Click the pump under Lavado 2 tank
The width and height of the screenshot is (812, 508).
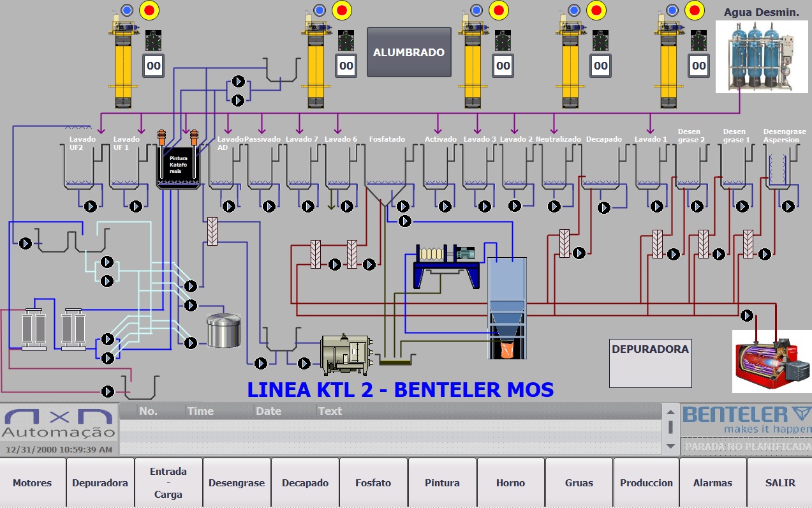tap(515, 206)
